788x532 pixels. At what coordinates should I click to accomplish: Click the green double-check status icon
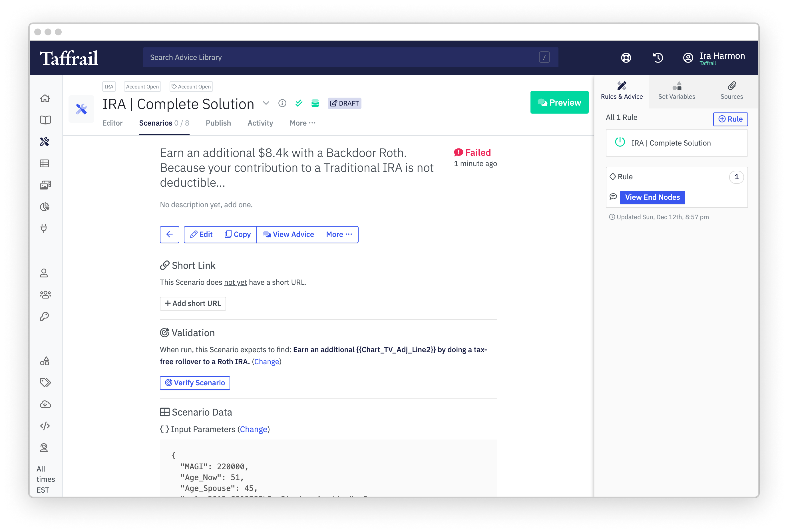(x=299, y=103)
